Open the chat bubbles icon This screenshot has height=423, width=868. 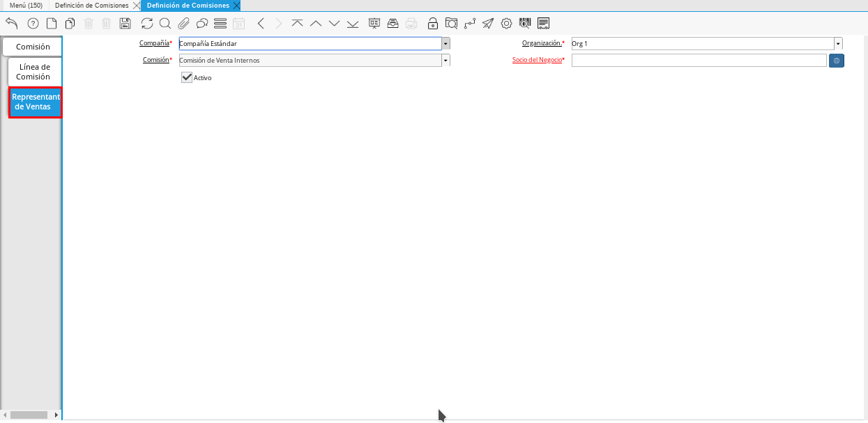[x=202, y=23]
